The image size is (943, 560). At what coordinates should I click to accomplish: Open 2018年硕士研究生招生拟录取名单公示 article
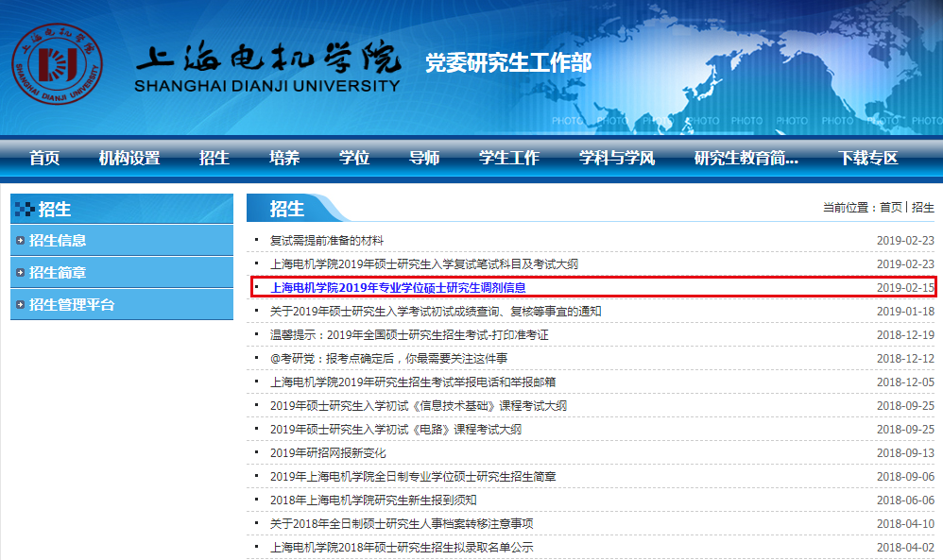click(x=402, y=548)
